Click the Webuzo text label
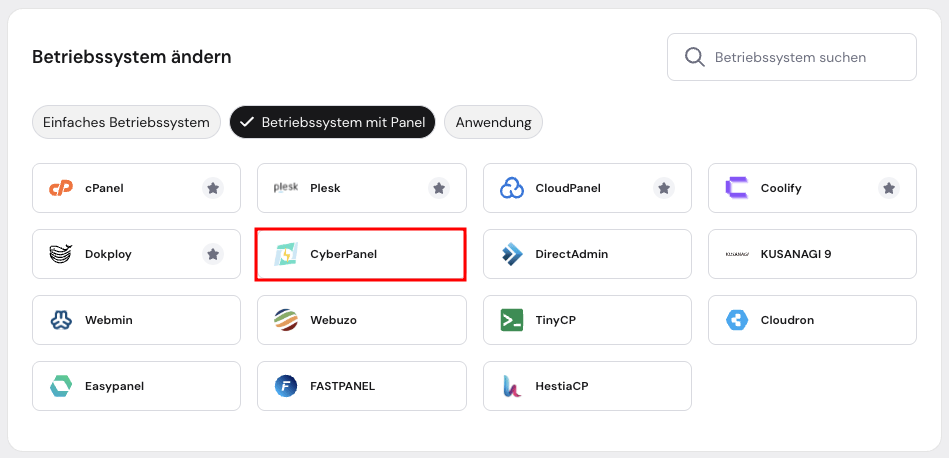This screenshot has width=949, height=458. (x=333, y=320)
